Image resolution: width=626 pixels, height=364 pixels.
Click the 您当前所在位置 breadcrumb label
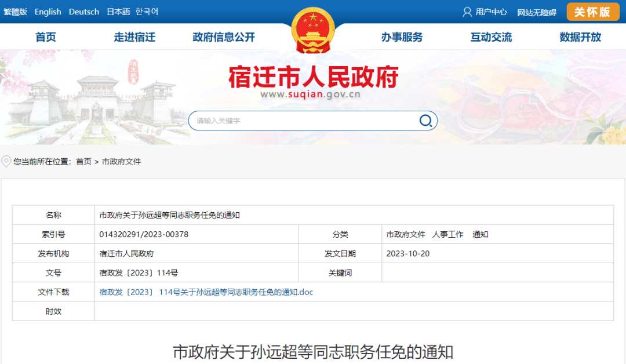[x=42, y=161]
